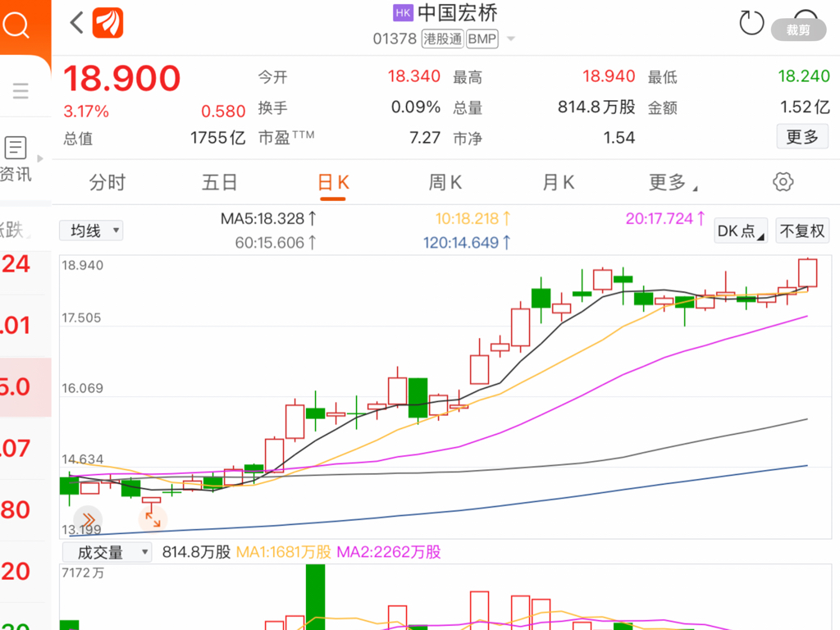Switch to the 周K tab
The height and width of the screenshot is (630, 840).
coord(445,183)
